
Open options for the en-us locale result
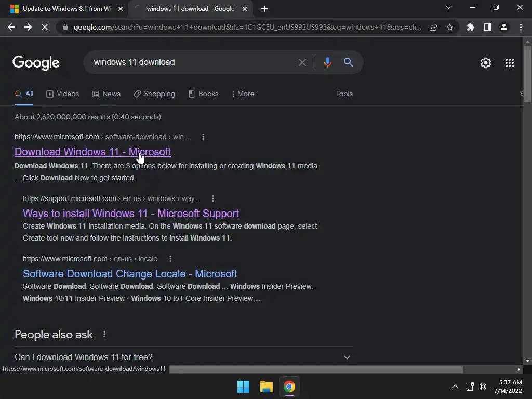click(x=170, y=259)
